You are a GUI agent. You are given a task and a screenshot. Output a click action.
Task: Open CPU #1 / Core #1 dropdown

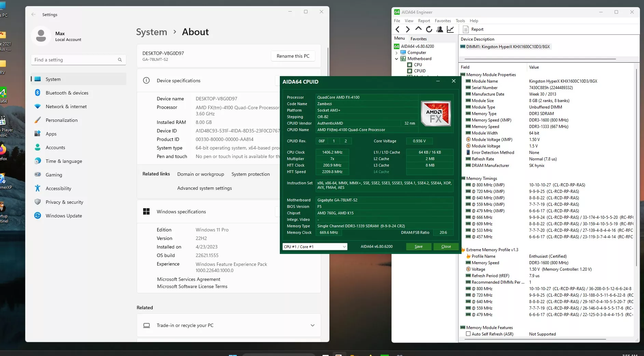[315, 247]
